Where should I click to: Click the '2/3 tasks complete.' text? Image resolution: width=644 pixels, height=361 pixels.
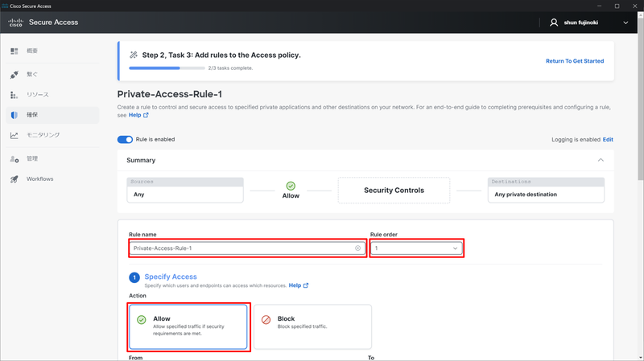[230, 68]
